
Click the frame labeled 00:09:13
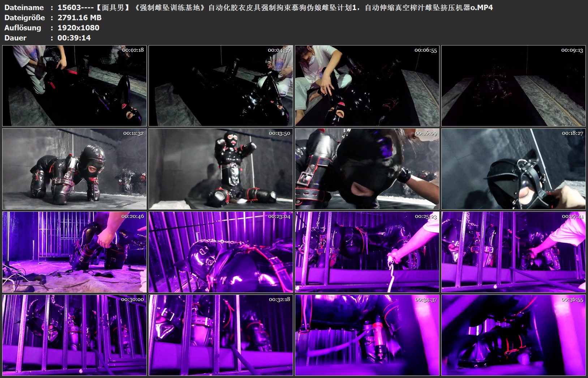513,86
